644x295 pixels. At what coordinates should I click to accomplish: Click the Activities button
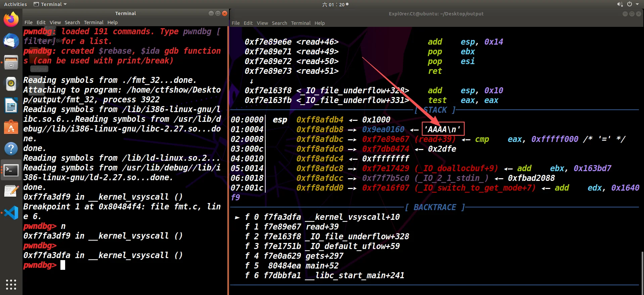click(x=15, y=4)
